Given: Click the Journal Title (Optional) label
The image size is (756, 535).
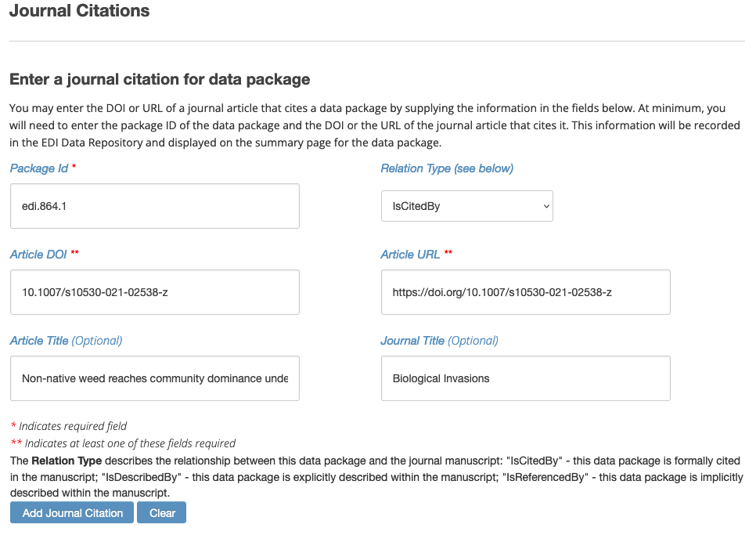Looking at the screenshot, I should point(439,341).
